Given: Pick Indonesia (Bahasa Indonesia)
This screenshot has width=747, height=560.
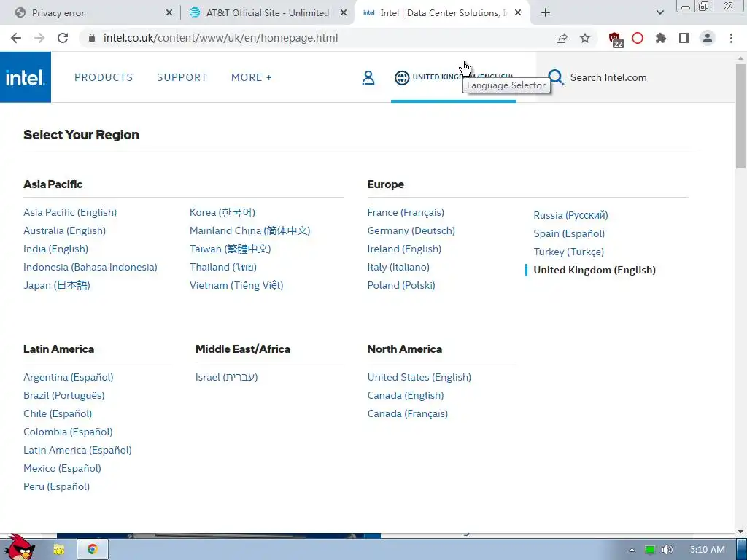Looking at the screenshot, I should [90, 267].
